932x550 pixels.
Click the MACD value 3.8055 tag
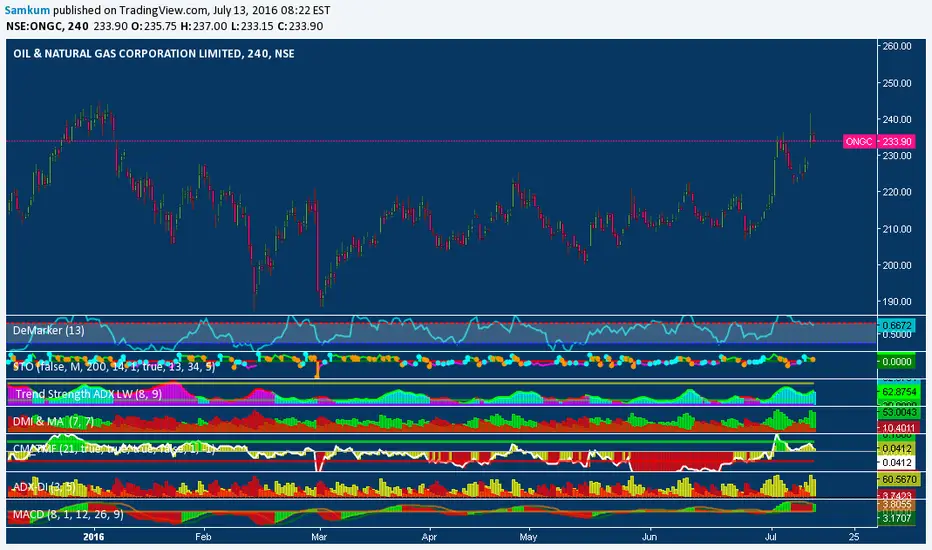pyautogui.click(x=896, y=504)
